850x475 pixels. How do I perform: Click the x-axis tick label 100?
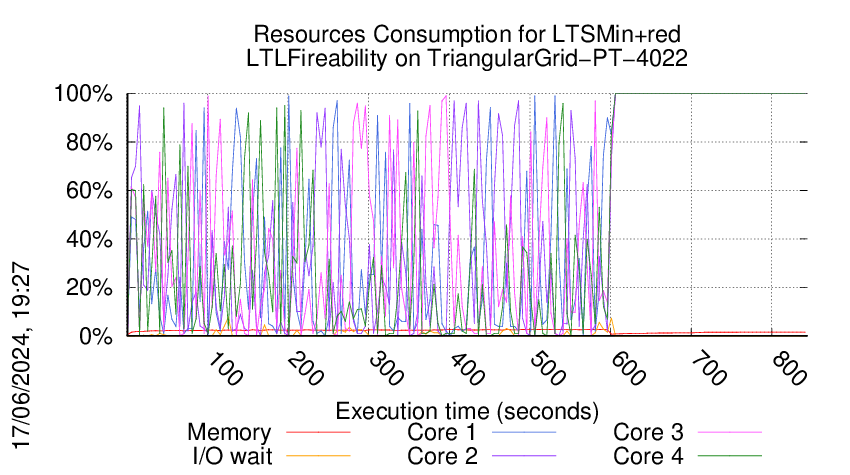coord(225,369)
